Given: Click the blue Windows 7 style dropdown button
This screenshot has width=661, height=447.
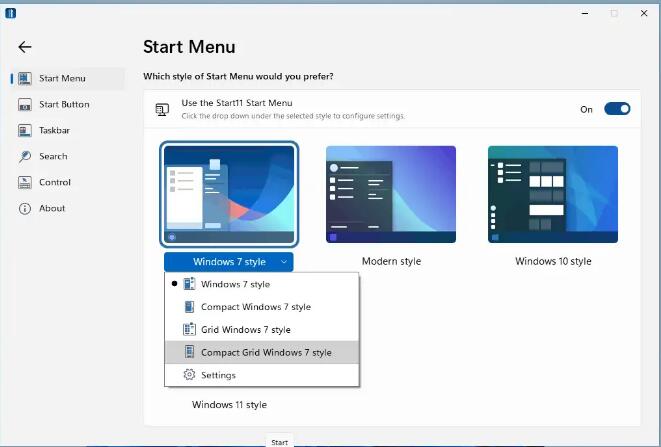Looking at the screenshot, I should tap(228, 262).
